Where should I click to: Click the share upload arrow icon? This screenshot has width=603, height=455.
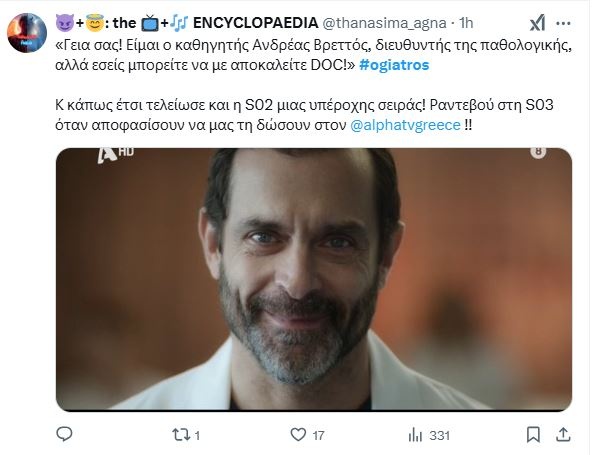pos(564,434)
